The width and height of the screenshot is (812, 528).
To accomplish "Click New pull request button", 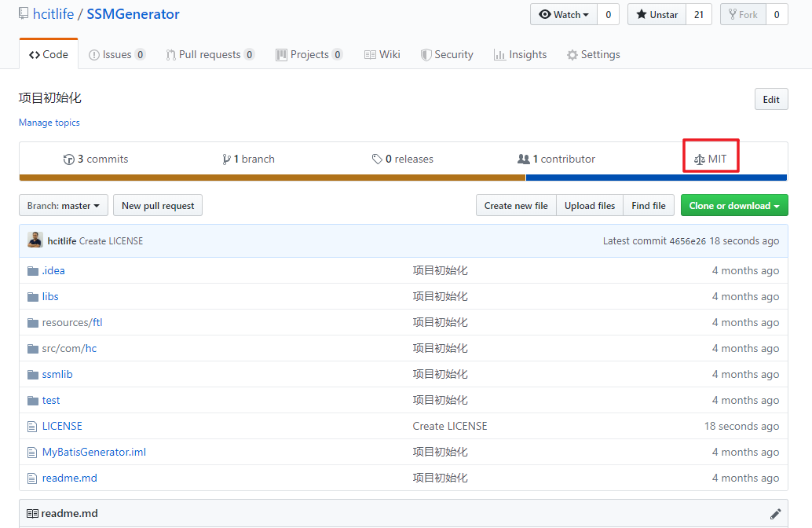I will 158,206.
